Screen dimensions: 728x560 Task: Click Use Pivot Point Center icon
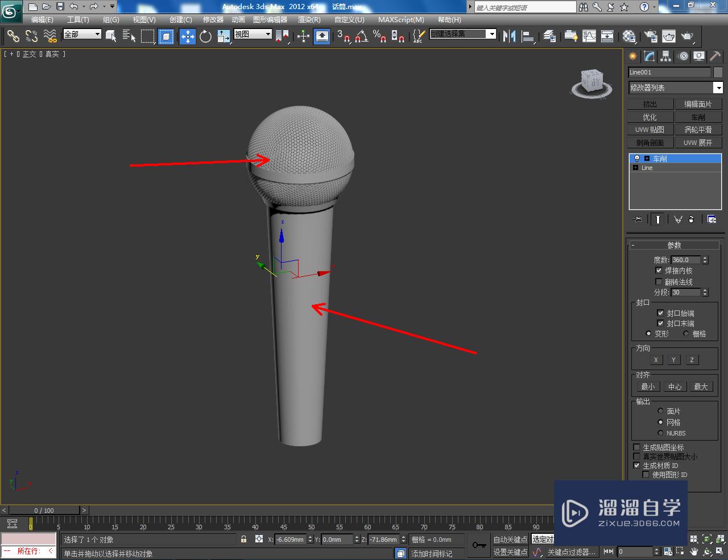[x=282, y=36]
